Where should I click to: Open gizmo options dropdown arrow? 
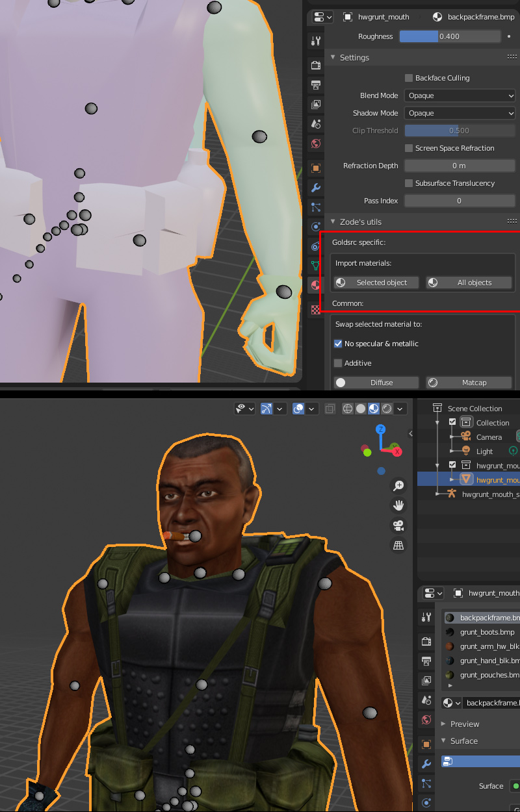pos(279,409)
